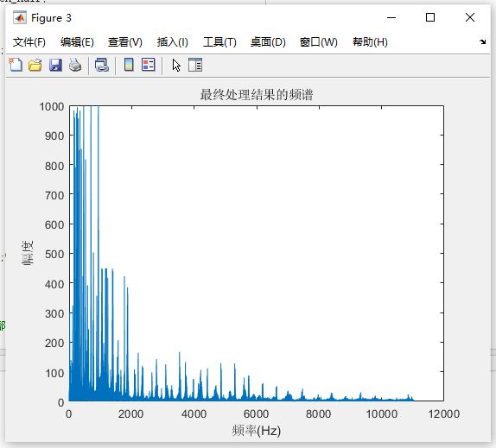Image resolution: width=496 pixels, height=448 pixels.
Task: Click the Open File folder icon
Action: (x=35, y=65)
